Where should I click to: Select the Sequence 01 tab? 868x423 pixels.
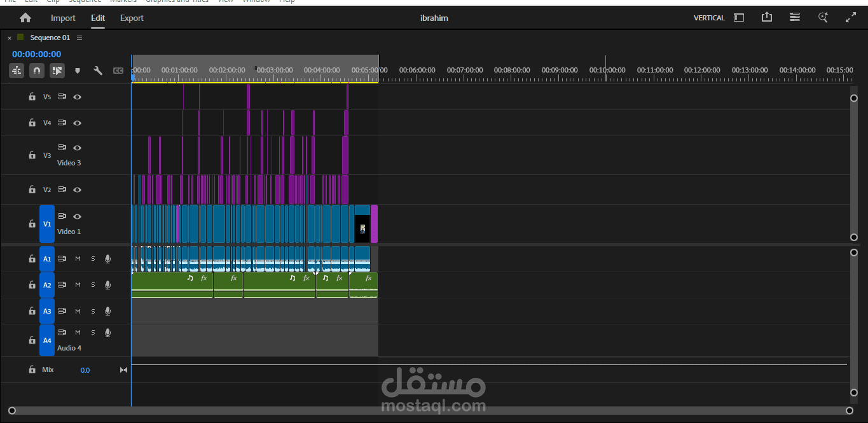pyautogui.click(x=50, y=38)
